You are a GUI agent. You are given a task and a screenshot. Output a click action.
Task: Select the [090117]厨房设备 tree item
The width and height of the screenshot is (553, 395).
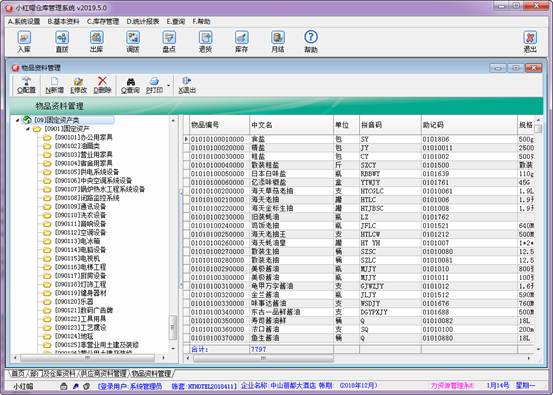coord(80,276)
